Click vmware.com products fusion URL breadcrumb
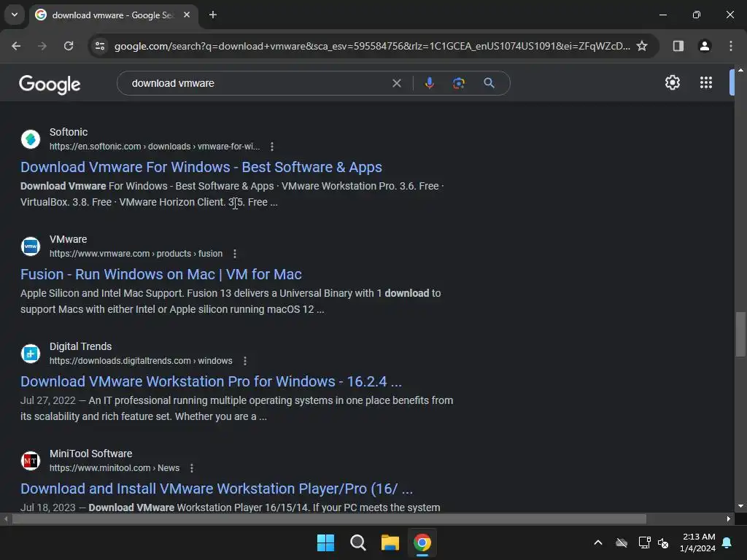The image size is (747, 560). (x=136, y=254)
